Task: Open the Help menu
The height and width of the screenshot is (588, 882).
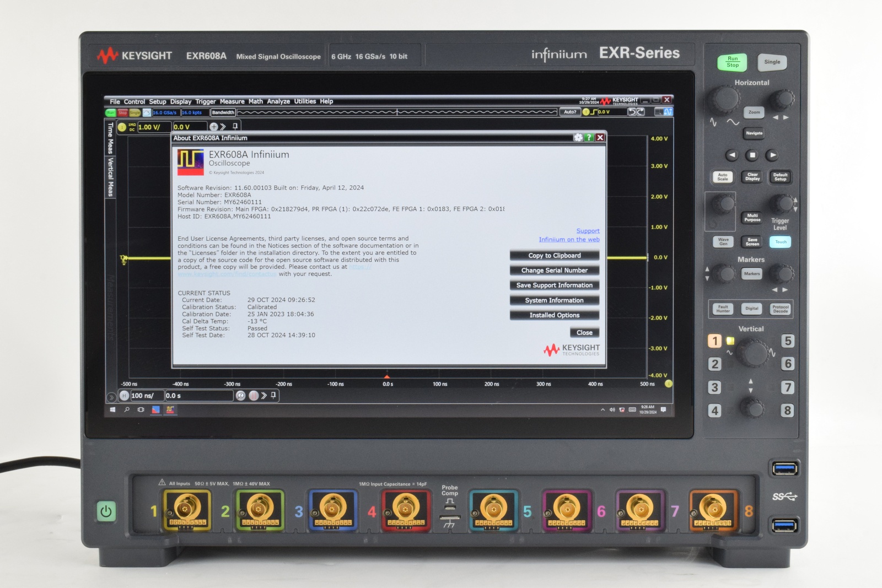Action: 326,101
